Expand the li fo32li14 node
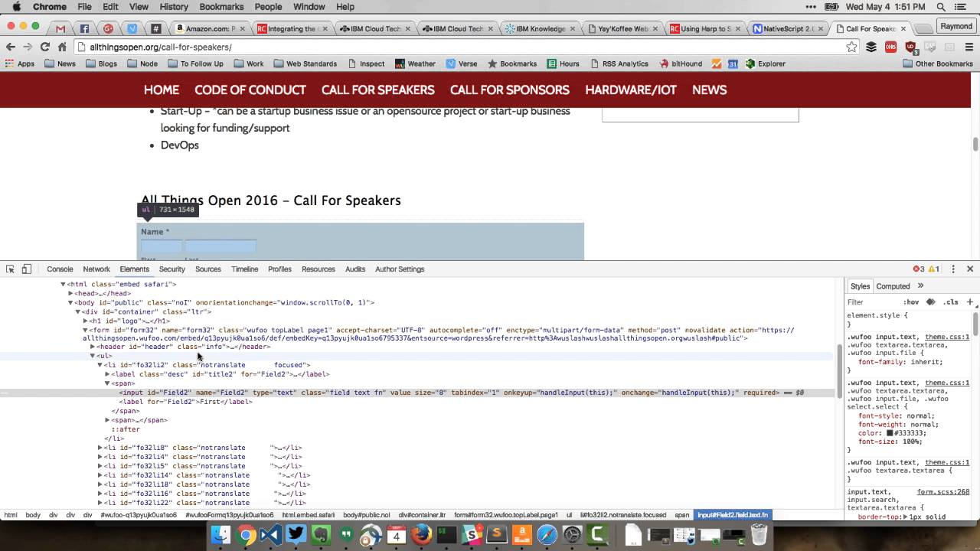 click(100, 475)
